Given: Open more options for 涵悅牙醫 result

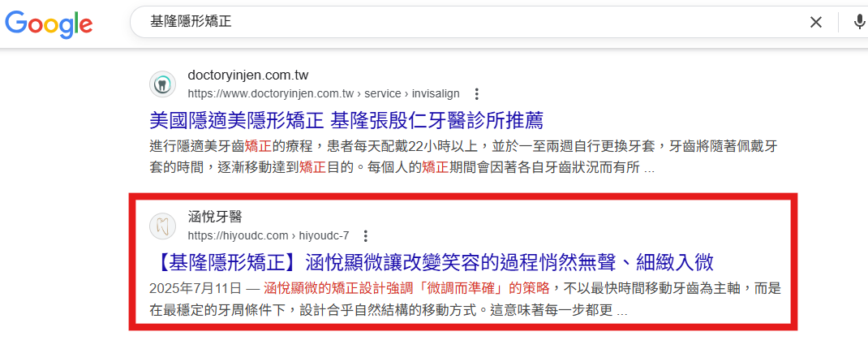Looking at the screenshot, I should pos(365,236).
